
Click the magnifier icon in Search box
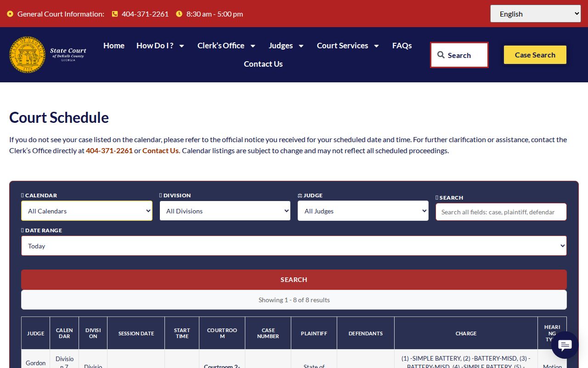[441, 55]
